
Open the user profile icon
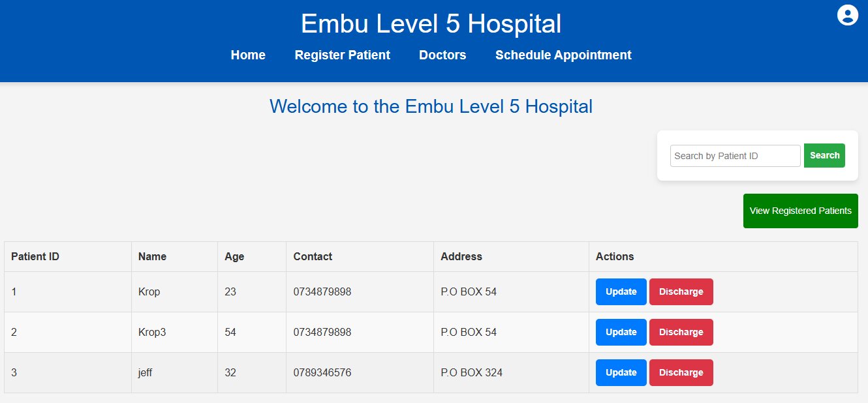click(x=847, y=15)
